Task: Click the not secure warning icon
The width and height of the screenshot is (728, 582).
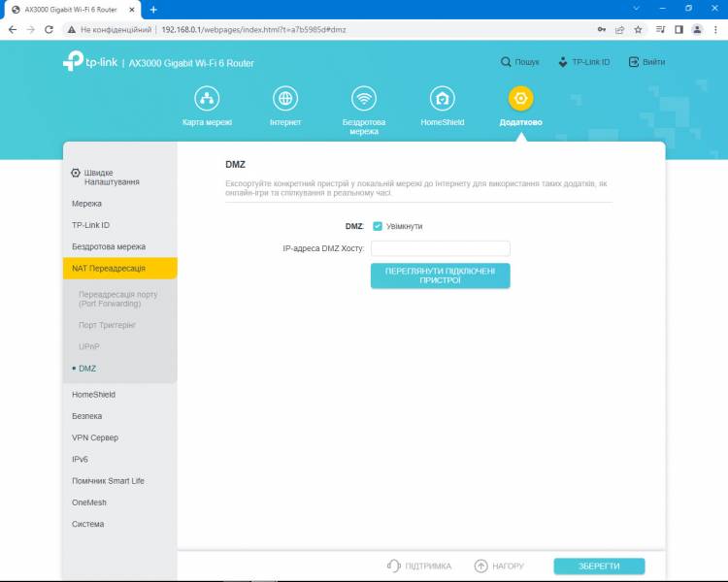Action: (72, 30)
